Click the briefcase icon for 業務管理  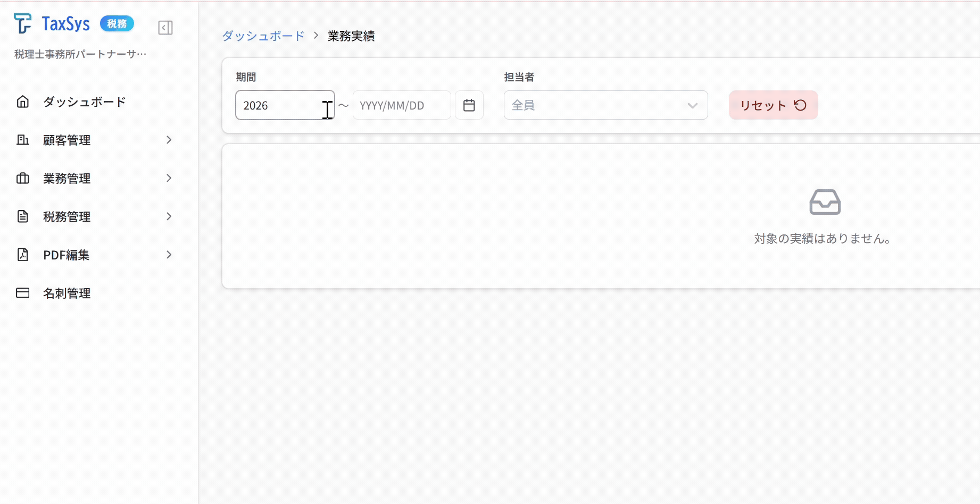coord(23,178)
